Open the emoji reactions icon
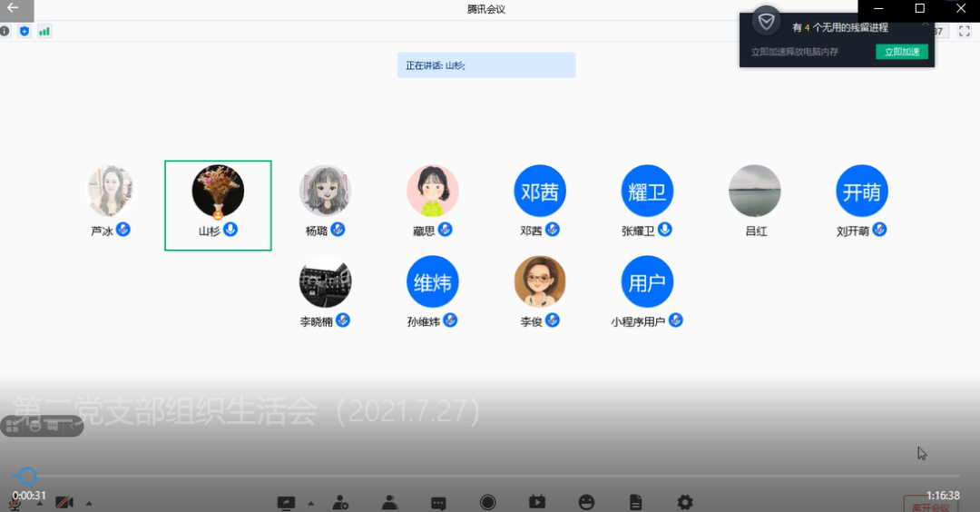The width and height of the screenshot is (980, 512). 587,502
